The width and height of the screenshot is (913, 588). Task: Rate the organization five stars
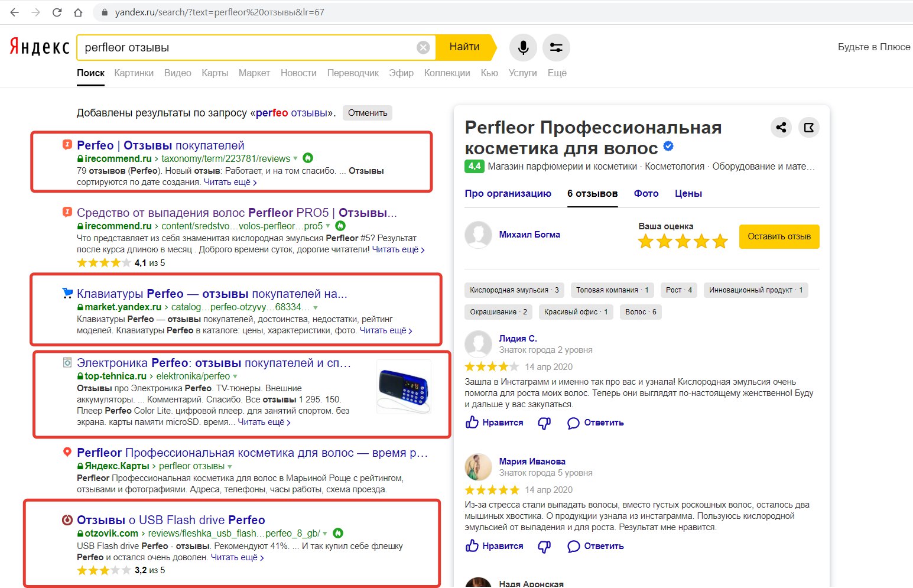(x=720, y=241)
